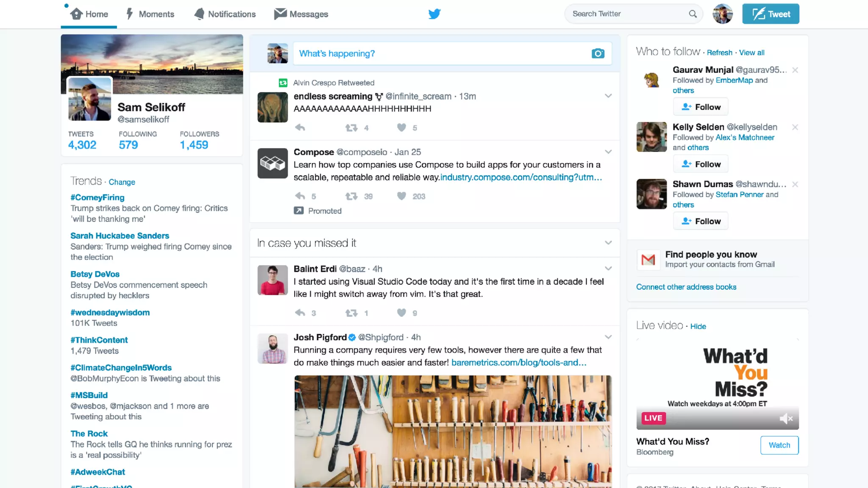Viewport: 868px width, 488px height.
Task: Reply to the Compose promoted tweet
Action: click(300, 196)
